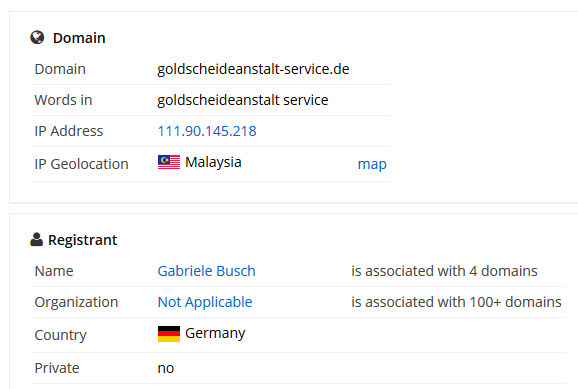Click the Domain section heading

tap(79, 38)
